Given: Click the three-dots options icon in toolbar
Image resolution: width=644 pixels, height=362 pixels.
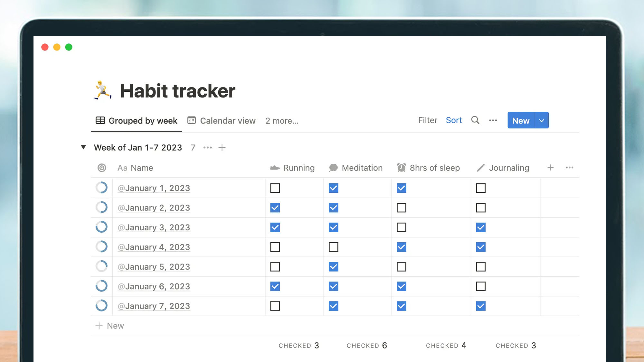Looking at the screenshot, I should (493, 120).
